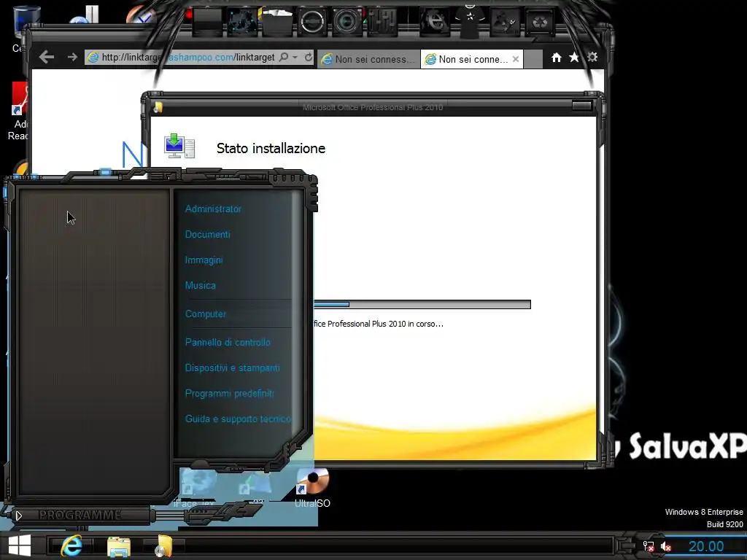Open the round grille dock icon
The height and width of the screenshot is (560, 747).
click(x=312, y=21)
